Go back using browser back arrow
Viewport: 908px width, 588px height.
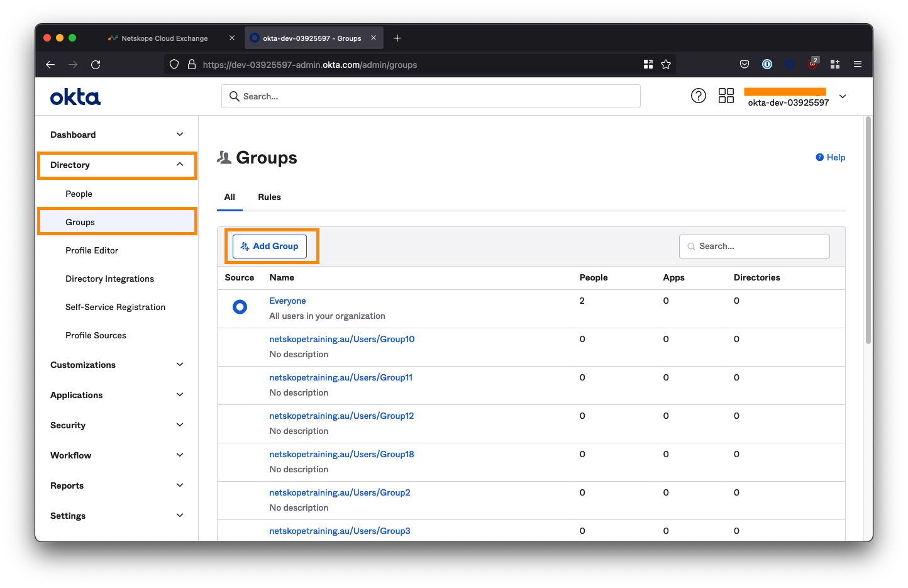[50, 65]
